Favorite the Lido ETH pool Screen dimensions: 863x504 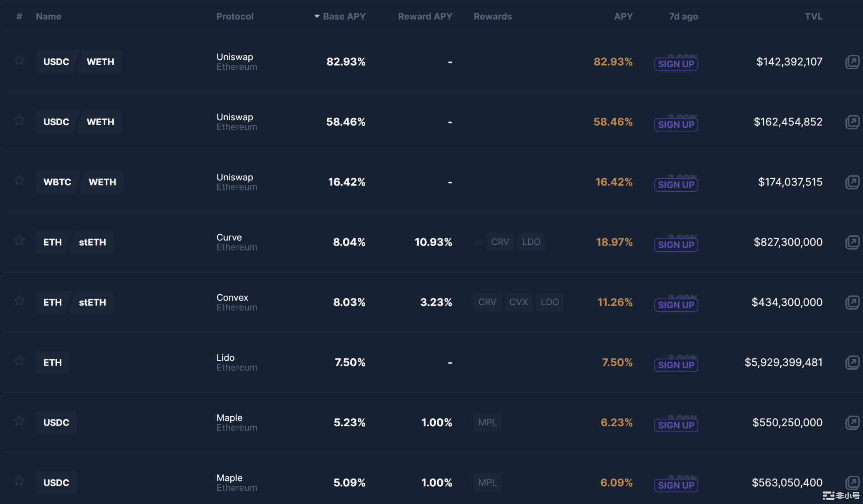(x=19, y=361)
